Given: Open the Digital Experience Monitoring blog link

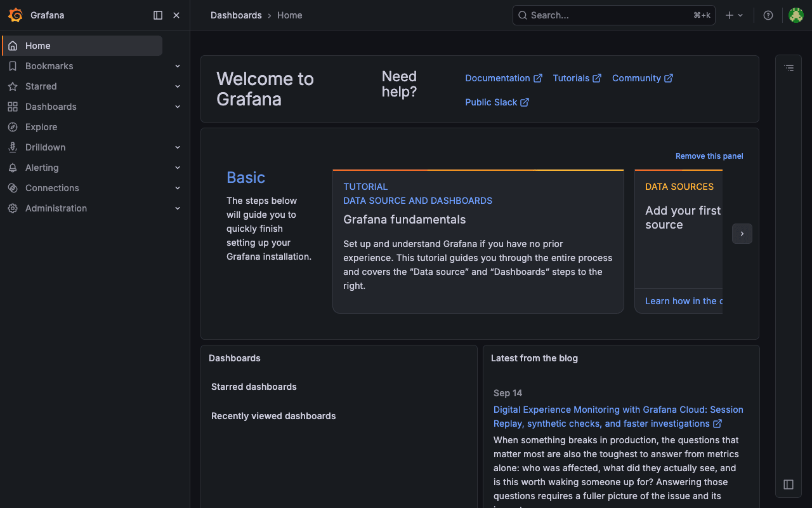Looking at the screenshot, I should pos(619,417).
